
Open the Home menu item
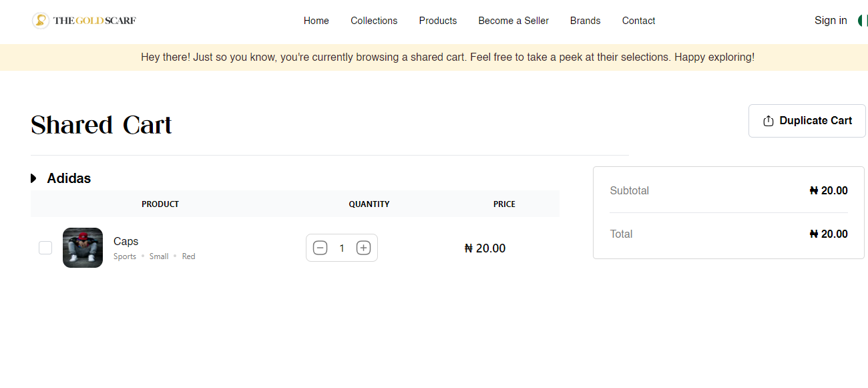pos(316,21)
